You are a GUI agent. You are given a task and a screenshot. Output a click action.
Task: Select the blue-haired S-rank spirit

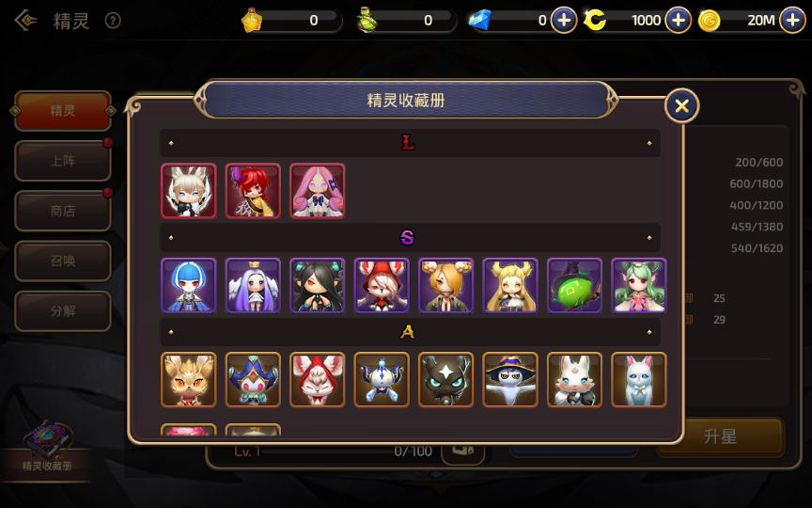pos(189,286)
